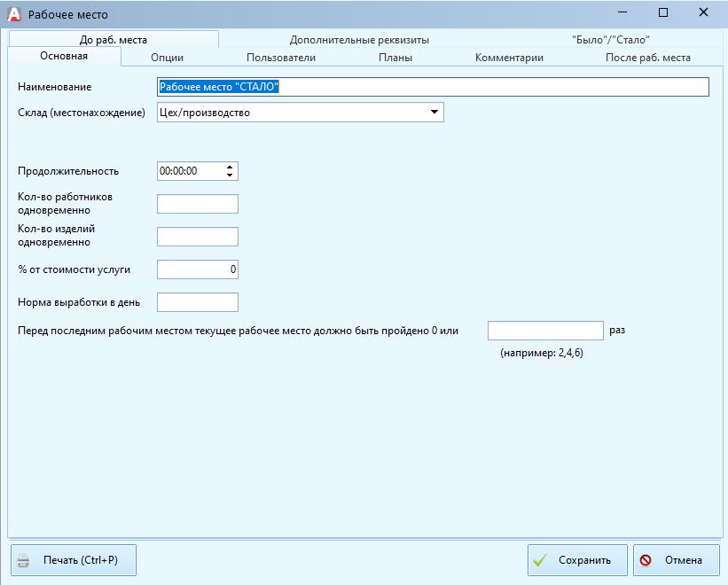Screen dimensions: 728x585
Task: Click the Продолжительность label
Action: [x=68, y=171]
